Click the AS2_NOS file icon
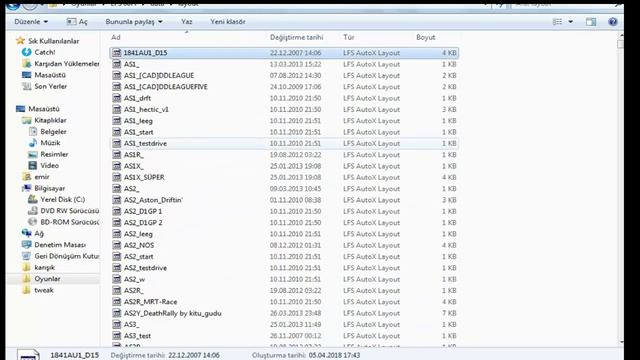This screenshot has width=640, height=360. (117, 245)
